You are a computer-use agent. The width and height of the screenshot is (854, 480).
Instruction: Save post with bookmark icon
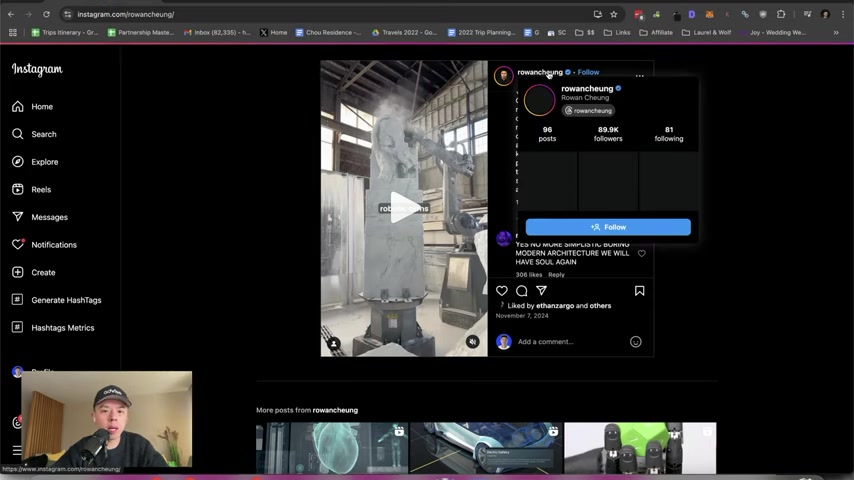[x=639, y=290]
